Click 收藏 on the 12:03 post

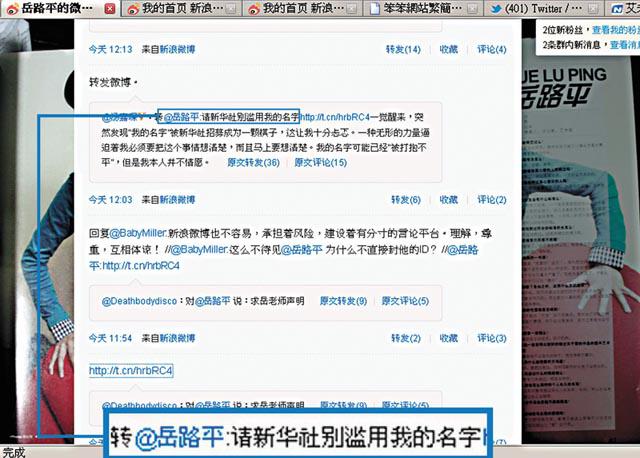click(449, 200)
